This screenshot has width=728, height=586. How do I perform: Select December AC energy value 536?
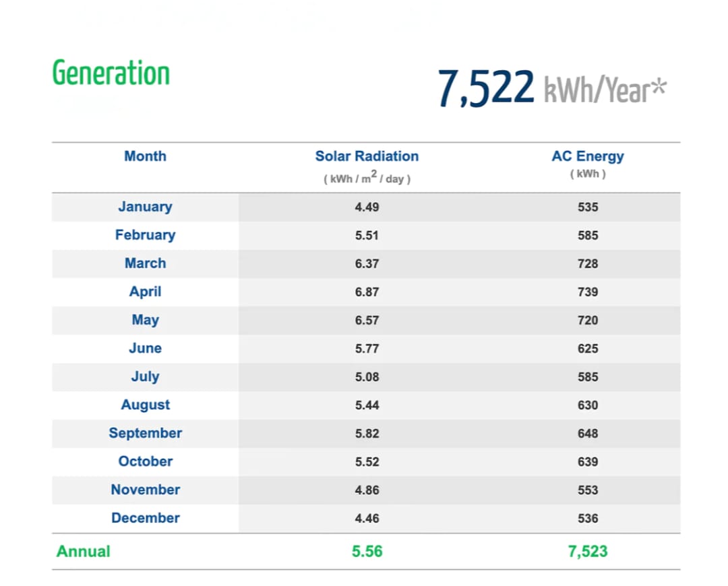587,519
